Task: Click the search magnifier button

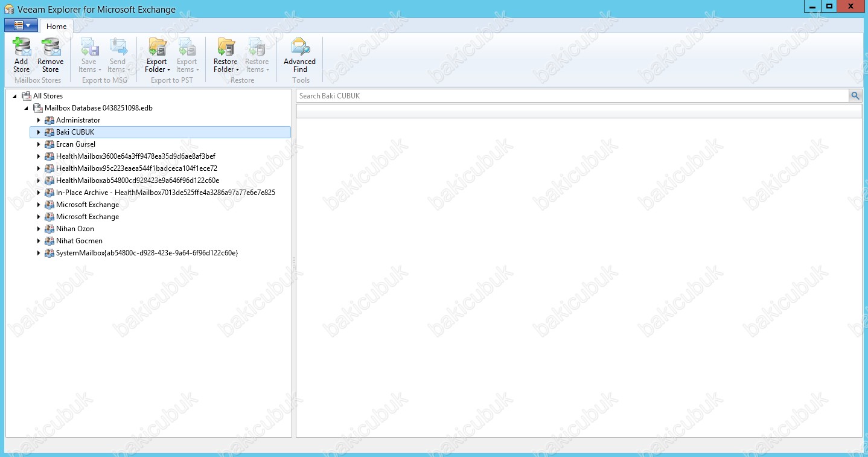Action: click(855, 95)
